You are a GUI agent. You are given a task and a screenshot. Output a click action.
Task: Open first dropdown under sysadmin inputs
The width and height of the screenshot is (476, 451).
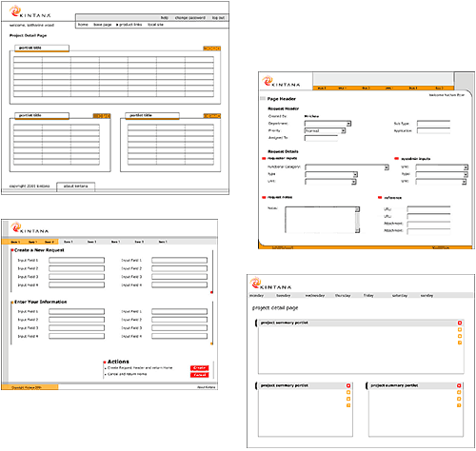(x=442, y=167)
